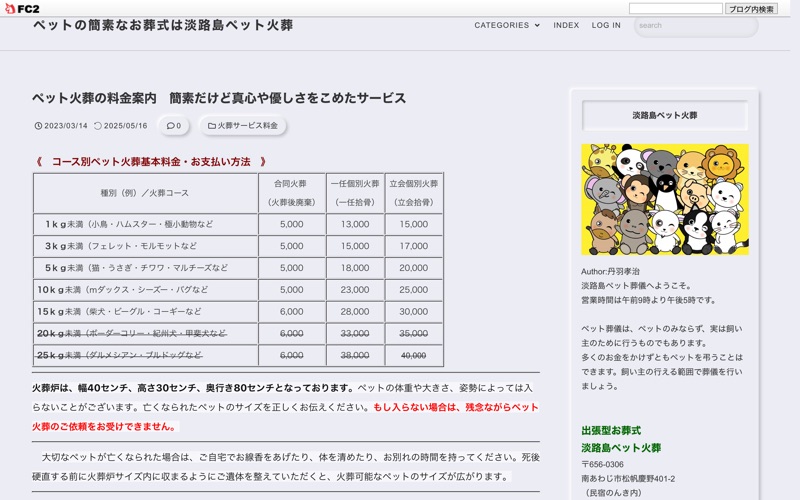Viewport: 800px width, 500px height.
Task: Click the animal cartoon profile image
Action: [665, 199]
